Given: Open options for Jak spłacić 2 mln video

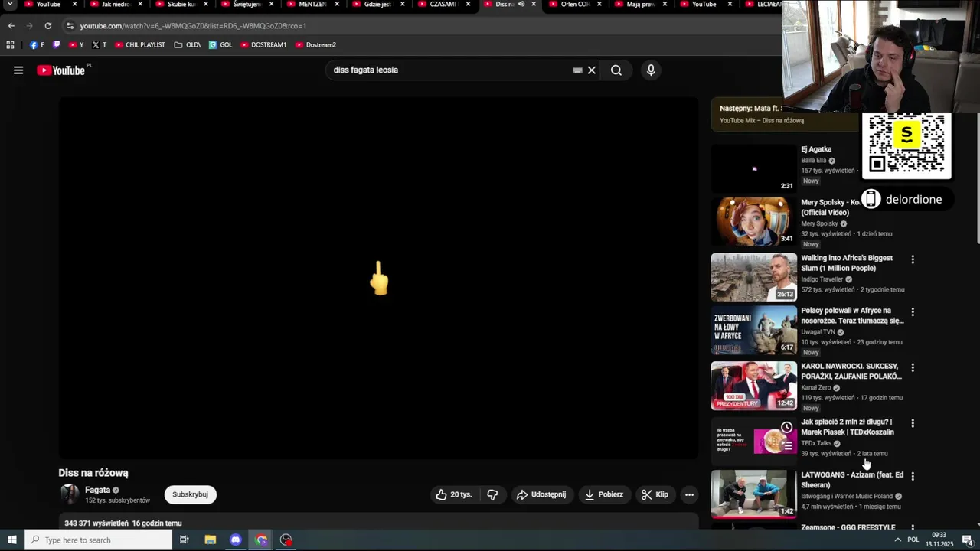Looking at the screenshot, I should (x=912, y=422).
